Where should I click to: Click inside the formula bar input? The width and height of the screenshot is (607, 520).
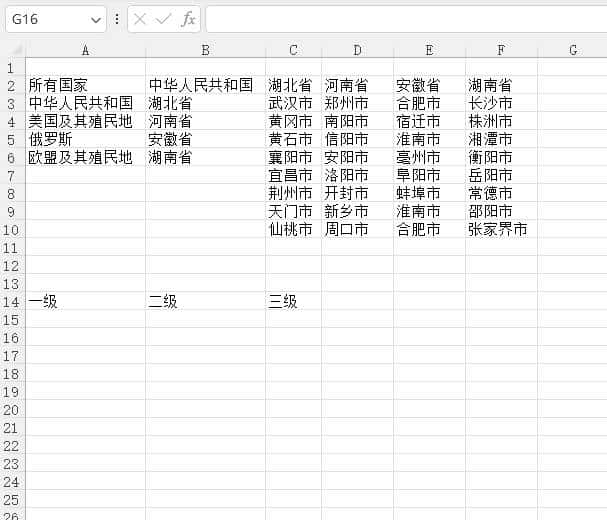(406, 19)
